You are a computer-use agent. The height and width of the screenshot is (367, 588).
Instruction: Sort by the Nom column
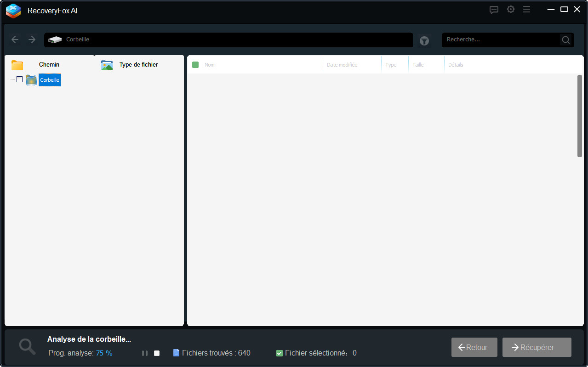click(210, 65)
